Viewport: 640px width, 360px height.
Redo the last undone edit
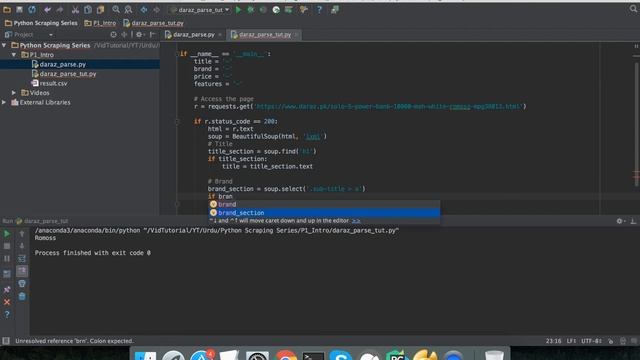click(60, 9)
